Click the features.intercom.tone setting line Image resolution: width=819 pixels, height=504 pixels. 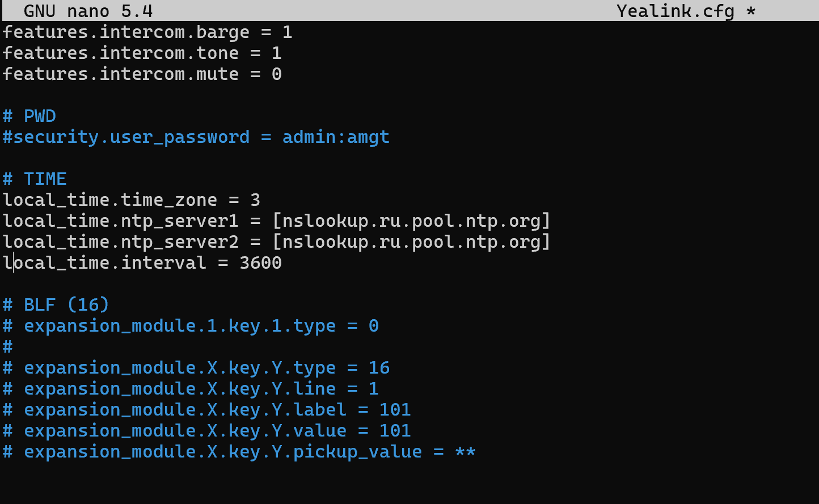click(120, 53)
